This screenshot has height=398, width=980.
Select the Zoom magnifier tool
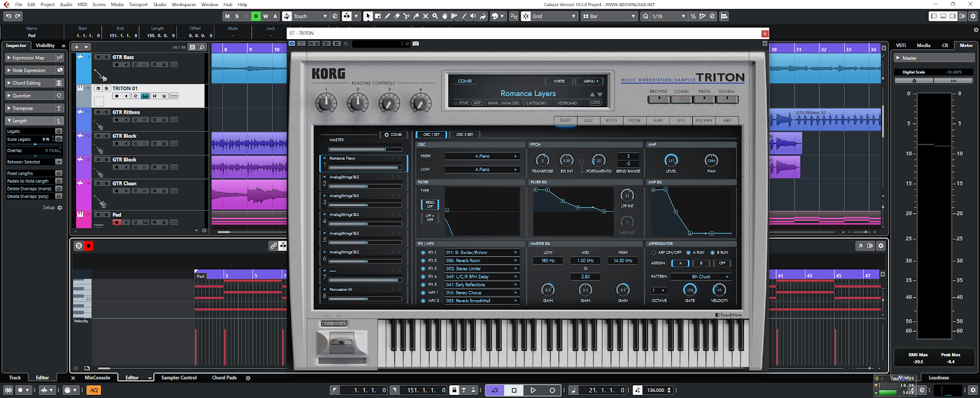pos(435,16)
